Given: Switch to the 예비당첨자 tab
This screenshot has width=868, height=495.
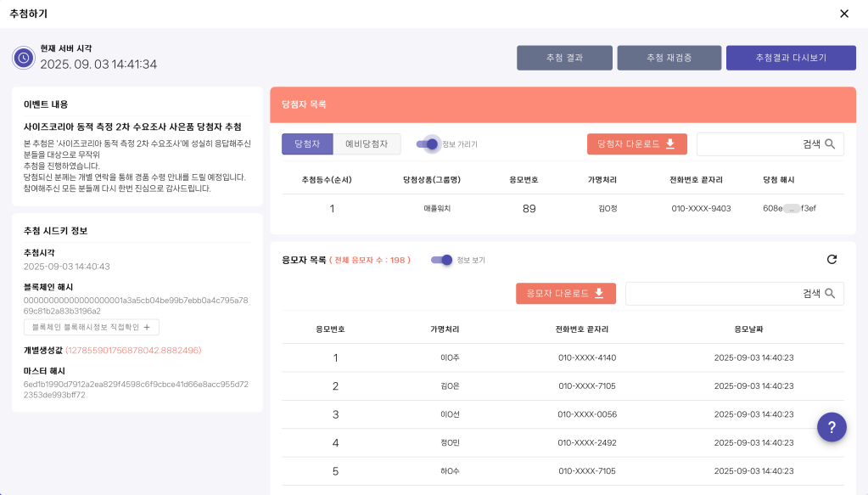Looking at the screenshot, I should 367,144.
